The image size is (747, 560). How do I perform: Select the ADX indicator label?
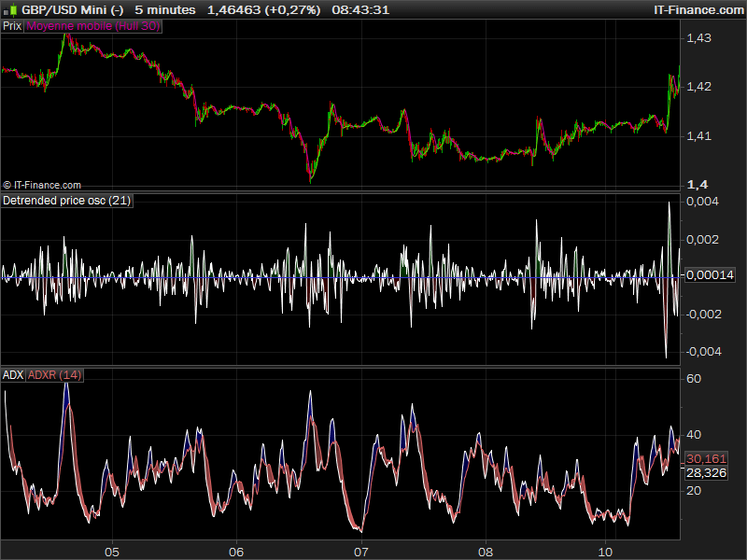tap(13, 375)
